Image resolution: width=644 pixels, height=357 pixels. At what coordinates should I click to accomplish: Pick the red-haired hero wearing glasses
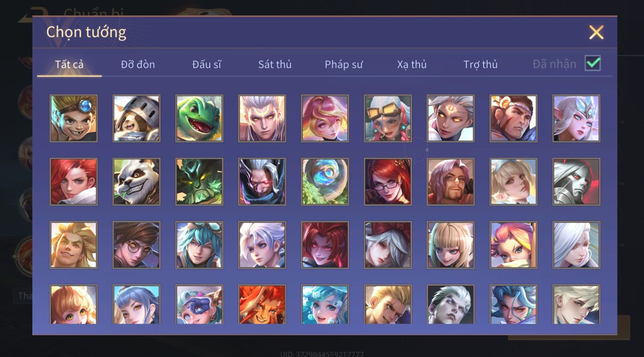point(388,181)
